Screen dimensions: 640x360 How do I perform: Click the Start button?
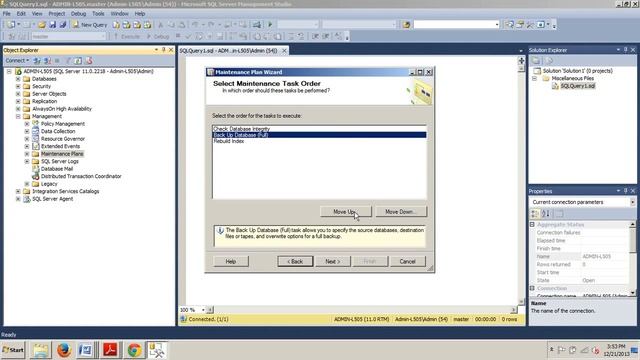coord(13,350)
